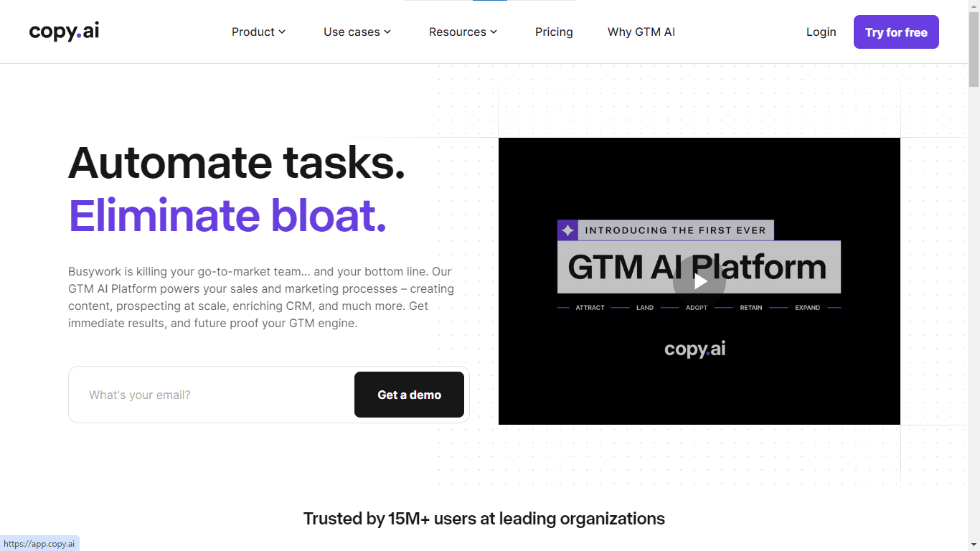Image resolution: width=980 pixels, height=551 pixels.
Task: Open the Why GTM AI page
Action: tap(641, 32)
